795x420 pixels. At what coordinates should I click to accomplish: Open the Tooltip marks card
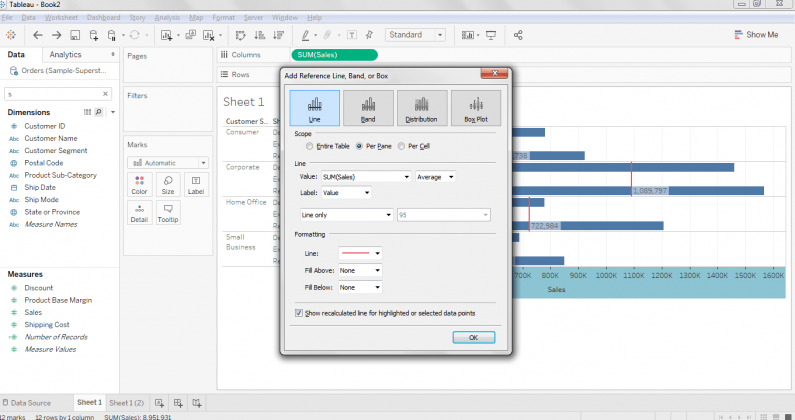[x=168, y=213]
